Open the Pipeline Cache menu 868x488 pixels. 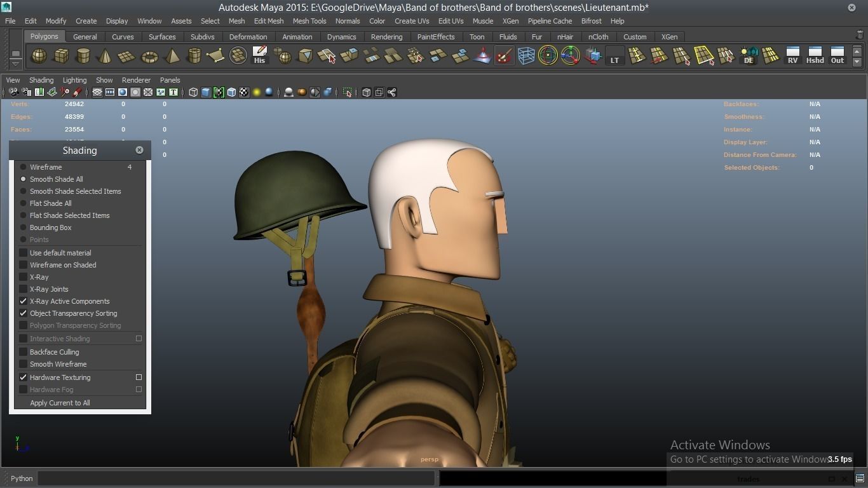[550, 21]
